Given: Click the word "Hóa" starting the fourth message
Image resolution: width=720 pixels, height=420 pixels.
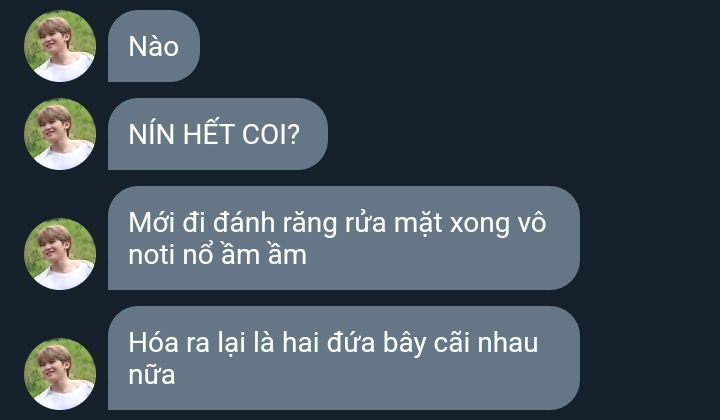Looking at the screenshot, I should [153, 342].
